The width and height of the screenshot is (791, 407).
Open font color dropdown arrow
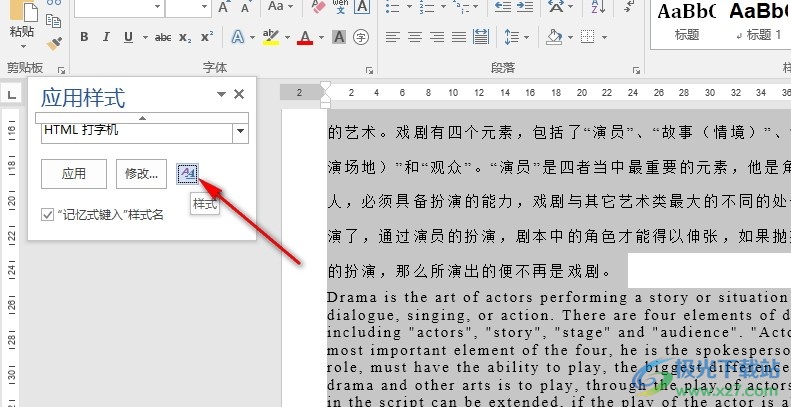[321, 37]
